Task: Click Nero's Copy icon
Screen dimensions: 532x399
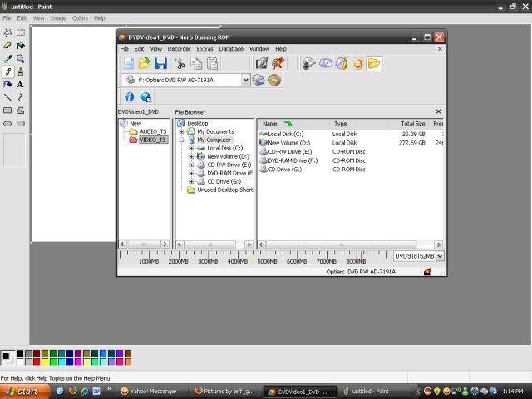Action: click(196, 63)
